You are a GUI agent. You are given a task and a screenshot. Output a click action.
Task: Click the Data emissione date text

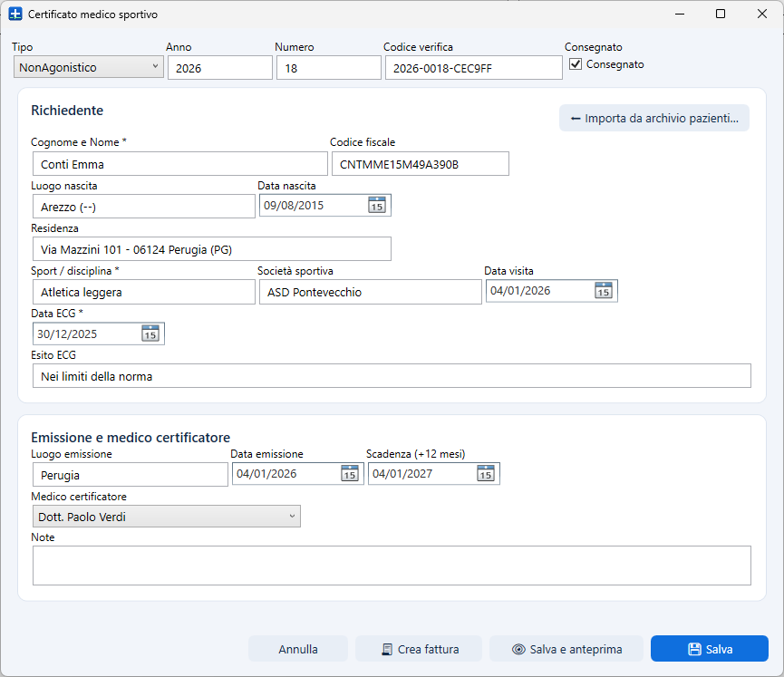pyautogui.click(x=266, y=473)
